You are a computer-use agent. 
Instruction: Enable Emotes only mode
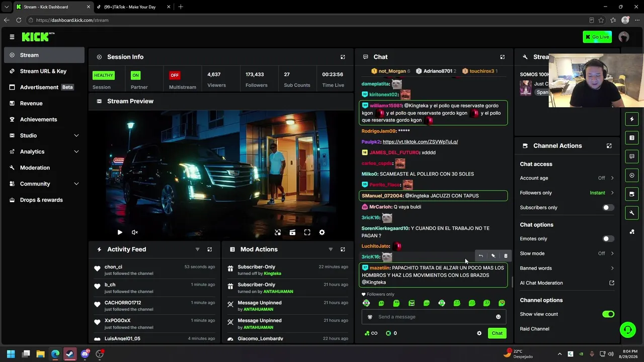point(608,239)
